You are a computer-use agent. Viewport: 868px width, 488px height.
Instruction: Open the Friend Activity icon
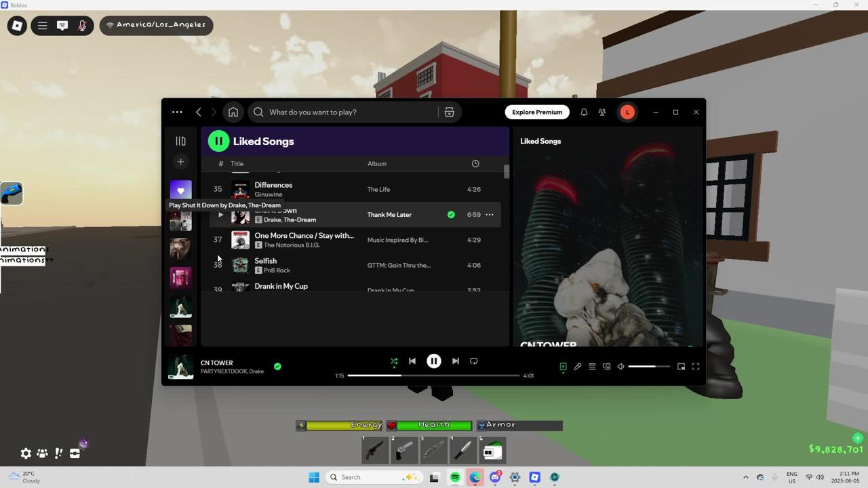coord(602,112)
